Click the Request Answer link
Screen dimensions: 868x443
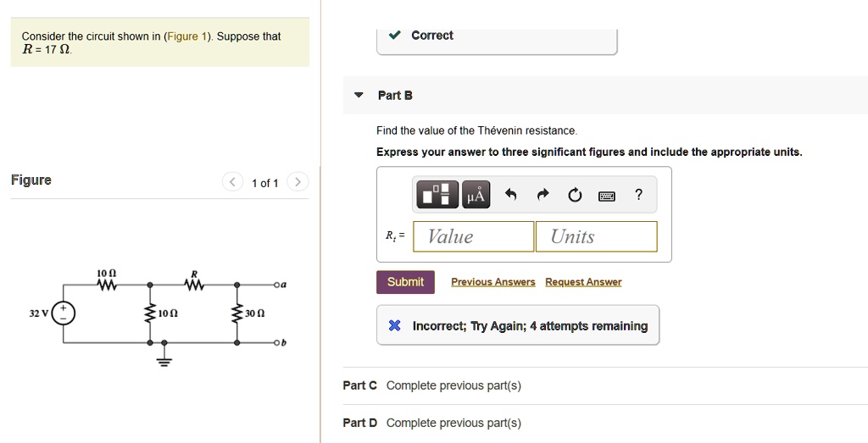tap(583, 282)
